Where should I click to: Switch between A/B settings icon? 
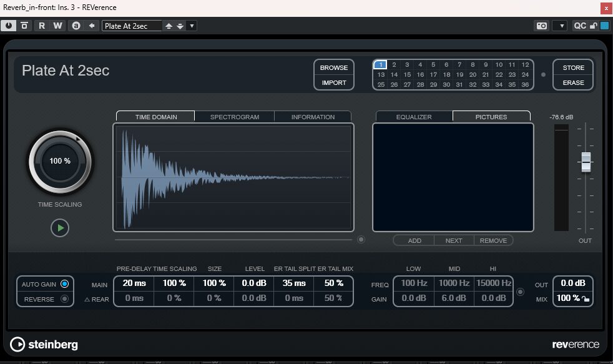coord(76,26)
